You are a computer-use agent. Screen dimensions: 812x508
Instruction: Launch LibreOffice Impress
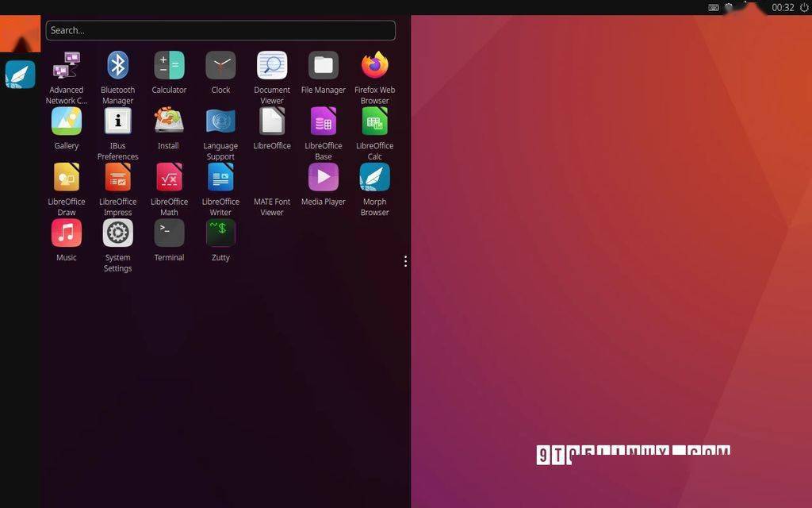[117, 177]
